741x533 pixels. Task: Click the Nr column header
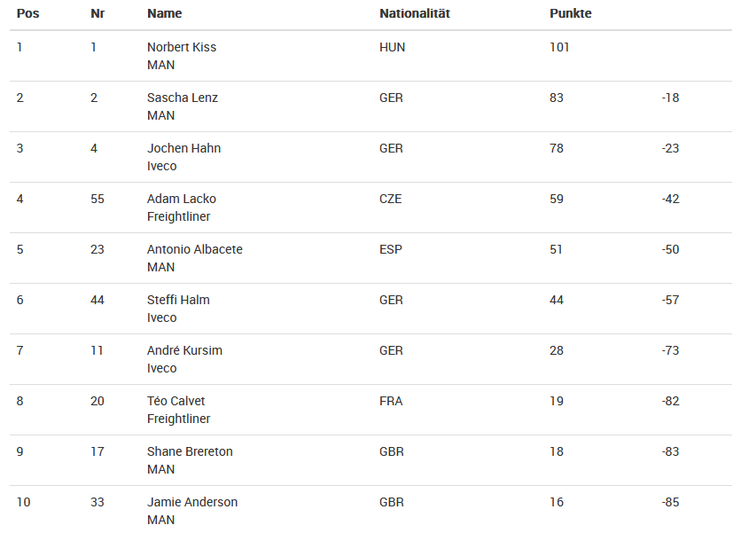pyautogui.click(x=97, y=13)
